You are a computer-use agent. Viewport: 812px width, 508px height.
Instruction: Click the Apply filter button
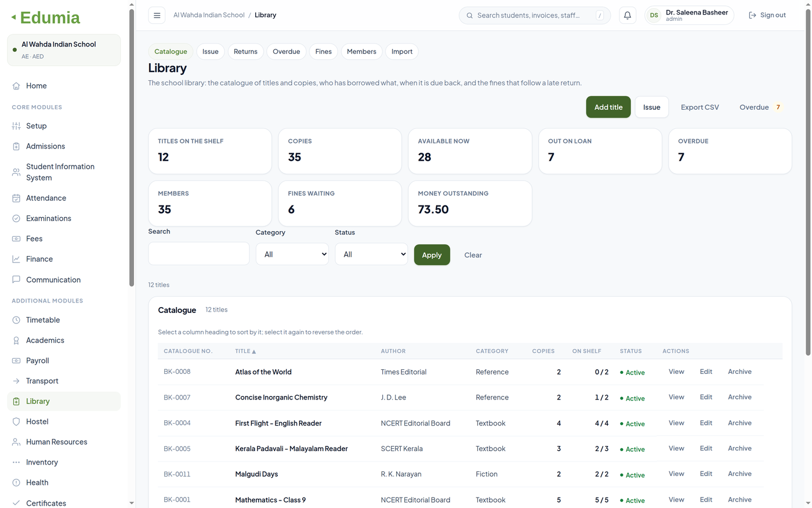[x=432, y=255]
